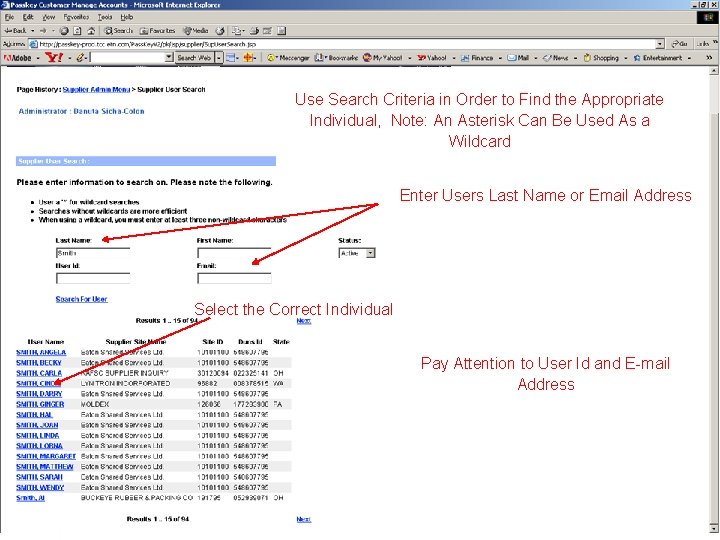Go to the Home page icon
The width and height of the screenshot is (720, 540).
[x=91, y=31]
